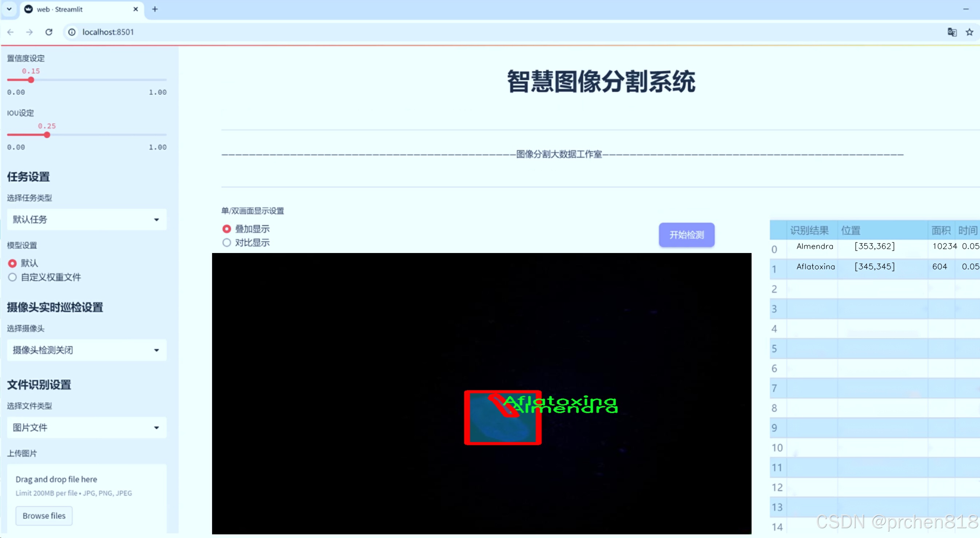The height and width of the screenshot is (538, 980).
Task: Click the bookmark star icon
Action: pyautogui.click(x=969, y=32)
